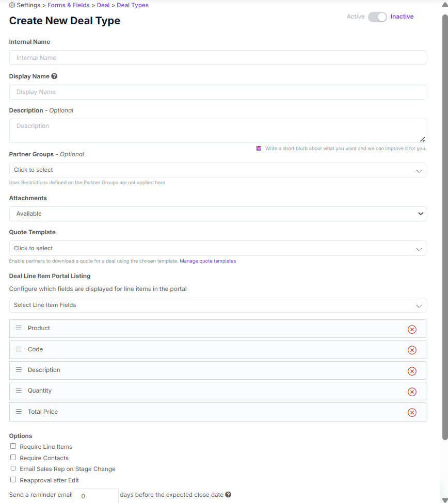Toggle the Active/Inactive switch

pyautogui.click(x=377, y=17)
